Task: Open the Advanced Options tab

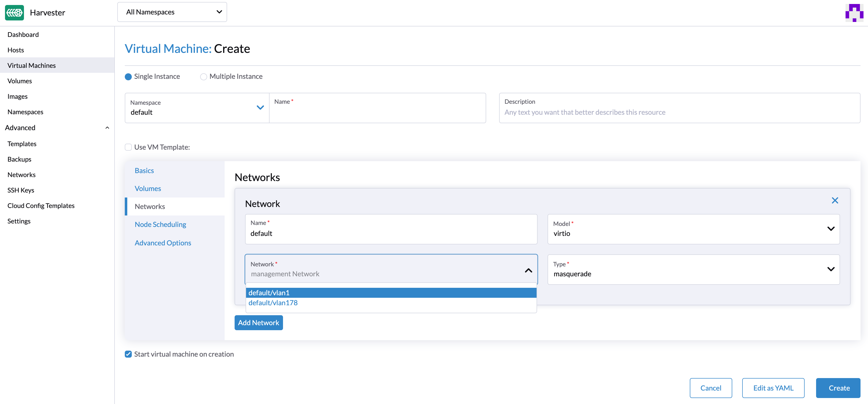Action: click(x=163, y=243)
